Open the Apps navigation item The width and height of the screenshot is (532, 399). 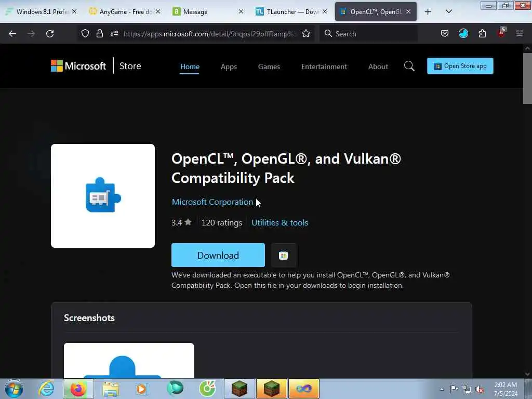pos(229,66)
